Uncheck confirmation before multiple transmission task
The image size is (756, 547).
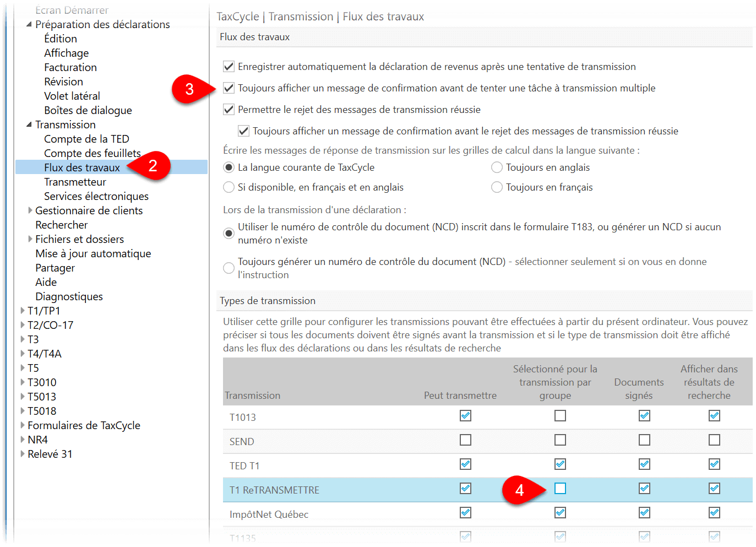click(x=229, y=88)
